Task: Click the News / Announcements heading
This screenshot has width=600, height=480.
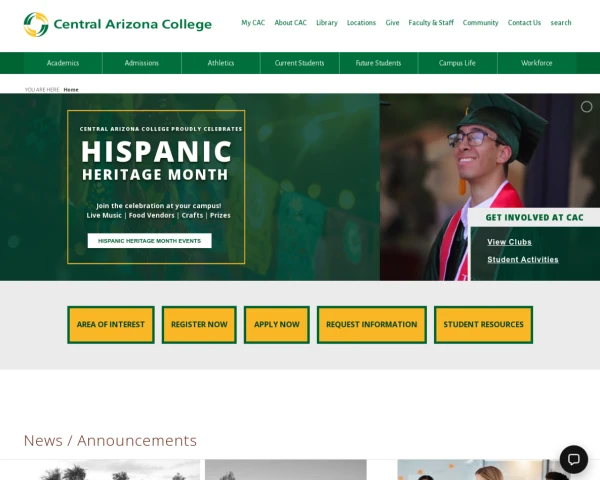Action: pyautogui.click(x=110, y=441)
